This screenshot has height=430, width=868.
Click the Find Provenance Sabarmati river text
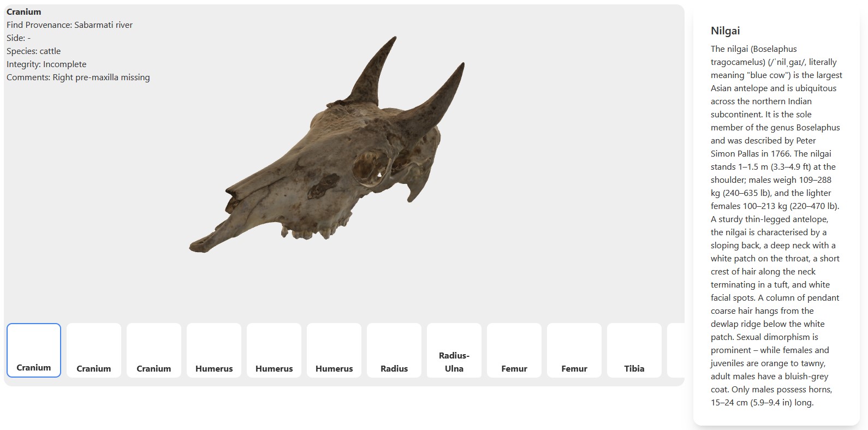click(69, 25)
